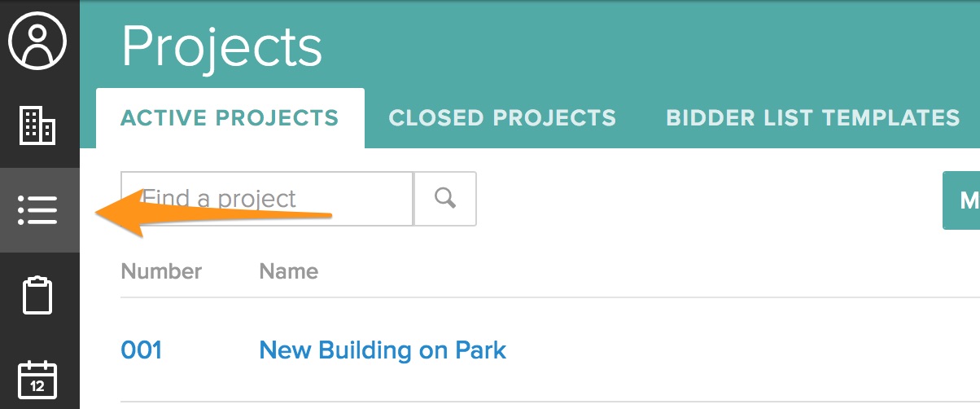The width and height of the screenshot is (980, 409).
Task: Sort by the Number column header
Action: [161, 271]
